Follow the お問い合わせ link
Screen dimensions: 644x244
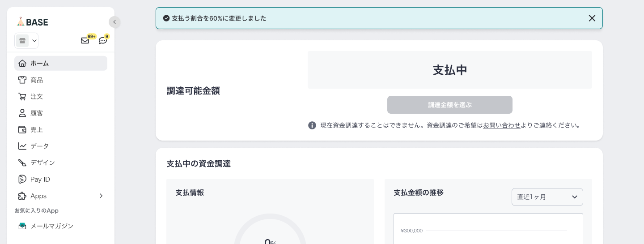click(x=501, y=125)
